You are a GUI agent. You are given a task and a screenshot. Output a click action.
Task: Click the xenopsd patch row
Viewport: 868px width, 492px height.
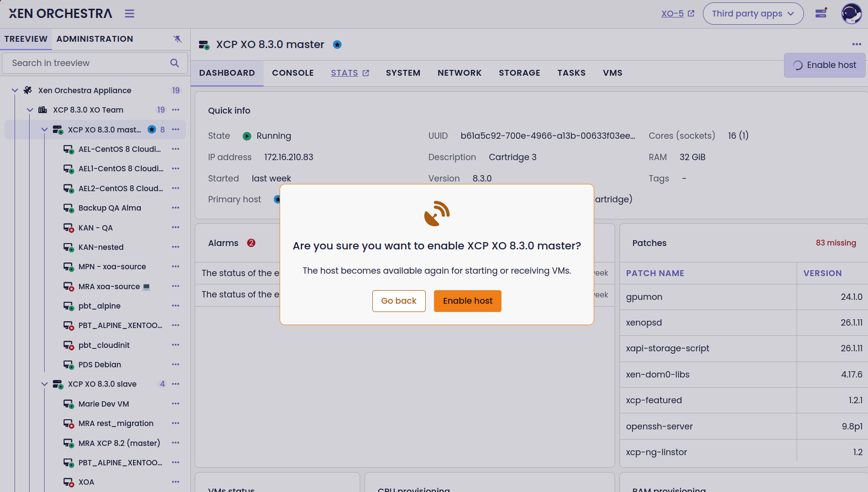coord(744,323)
